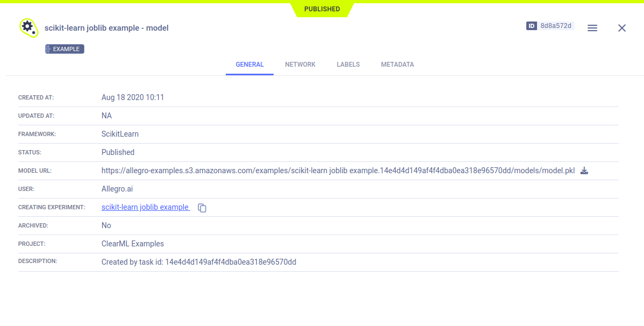The height and width of the screenshot is (326, 644).
Task: Click the Allegro.ai user value
Action: [x=117, y=189]
